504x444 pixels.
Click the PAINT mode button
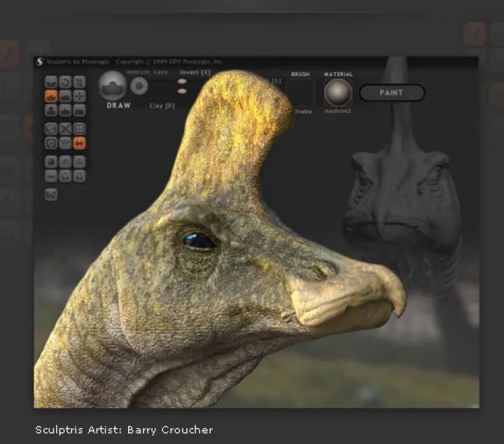click(x=392, y=93)
